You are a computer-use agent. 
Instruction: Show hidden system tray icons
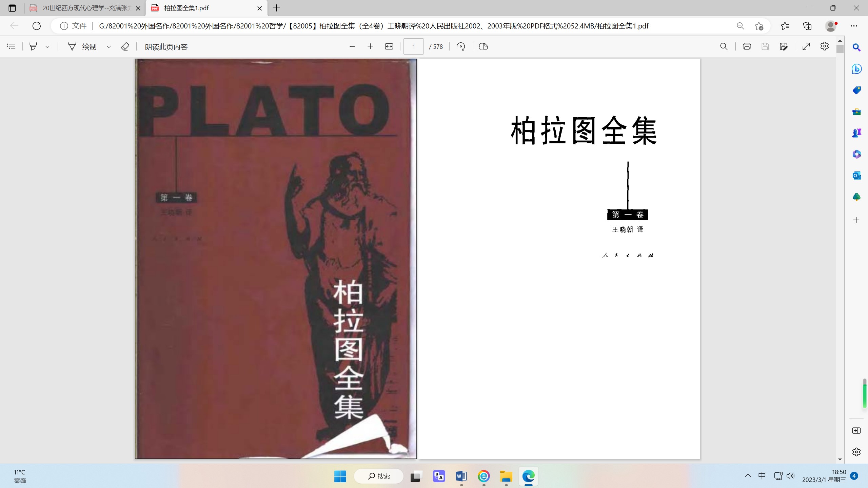(x=748, y=476)
